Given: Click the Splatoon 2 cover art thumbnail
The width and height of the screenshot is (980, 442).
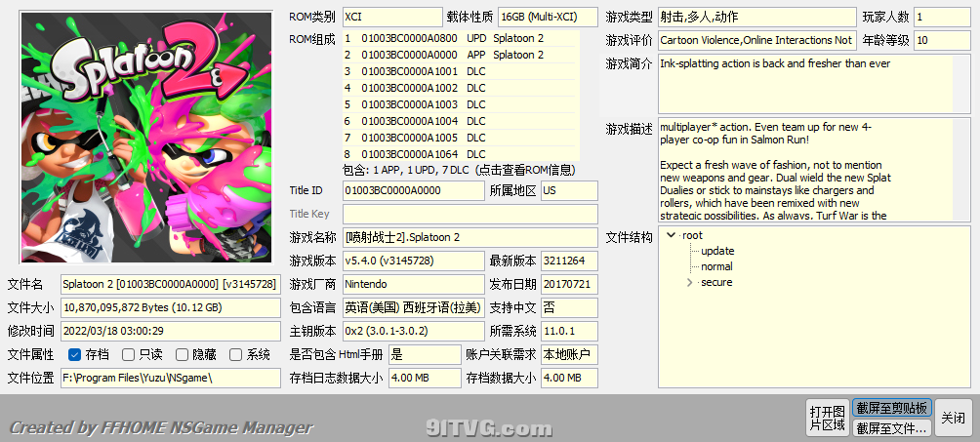Looking at the screenshot, I should pyautogui.click(x=146, y=137).
